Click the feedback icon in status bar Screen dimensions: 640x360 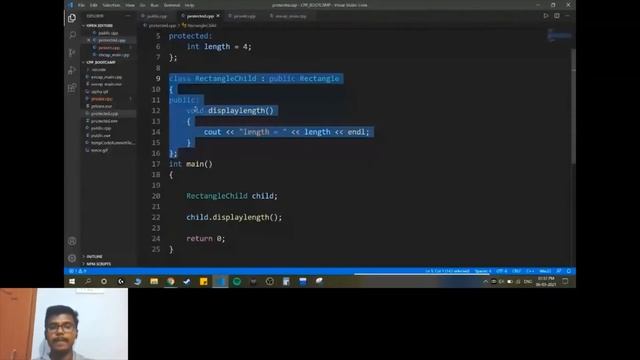click(559, 271)
